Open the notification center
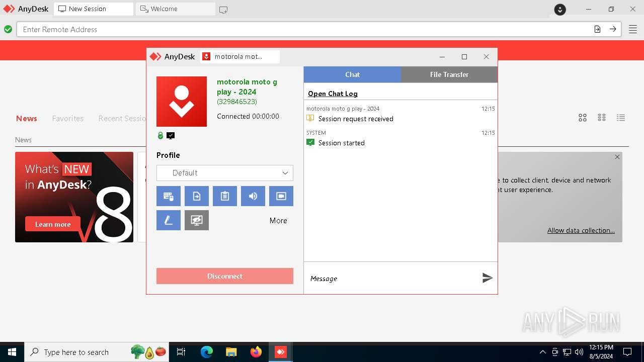The width and height of the screenshot is (644, 362). [x=627, y=352]
